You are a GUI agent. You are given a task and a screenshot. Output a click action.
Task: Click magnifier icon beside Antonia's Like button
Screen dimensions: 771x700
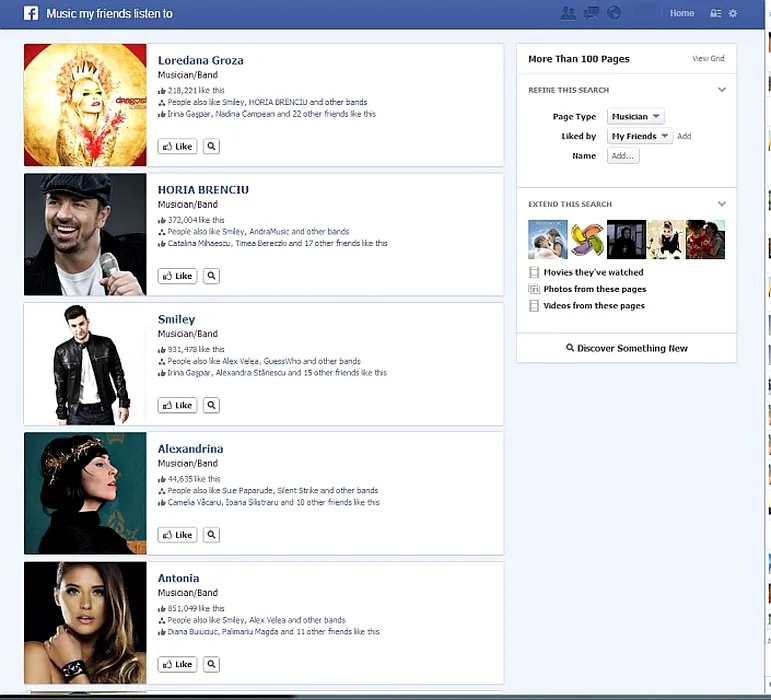point(211,664)
